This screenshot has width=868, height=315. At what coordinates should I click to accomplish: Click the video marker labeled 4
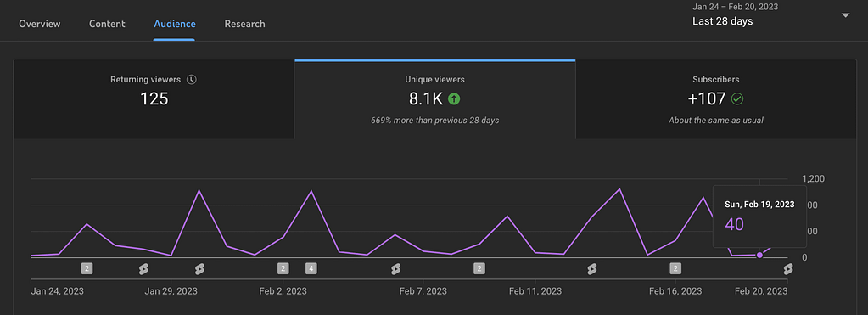(x=311, y=268)
